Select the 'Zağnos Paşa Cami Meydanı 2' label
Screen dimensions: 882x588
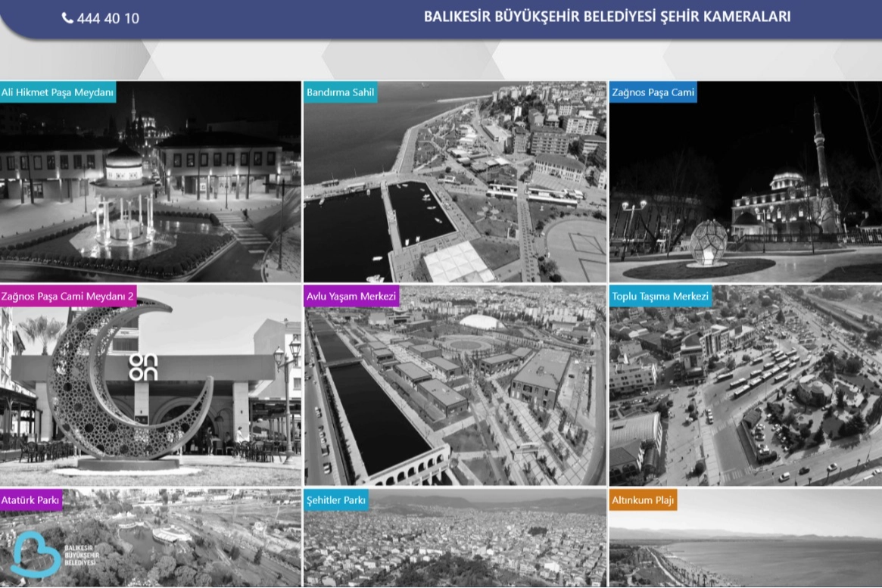(x=68, y=297)
